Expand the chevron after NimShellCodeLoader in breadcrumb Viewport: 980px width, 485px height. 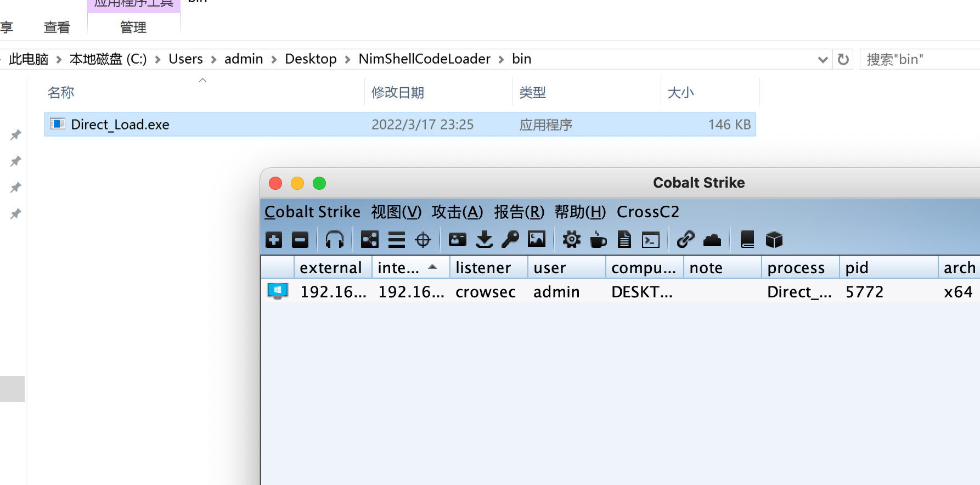(501, 59)
